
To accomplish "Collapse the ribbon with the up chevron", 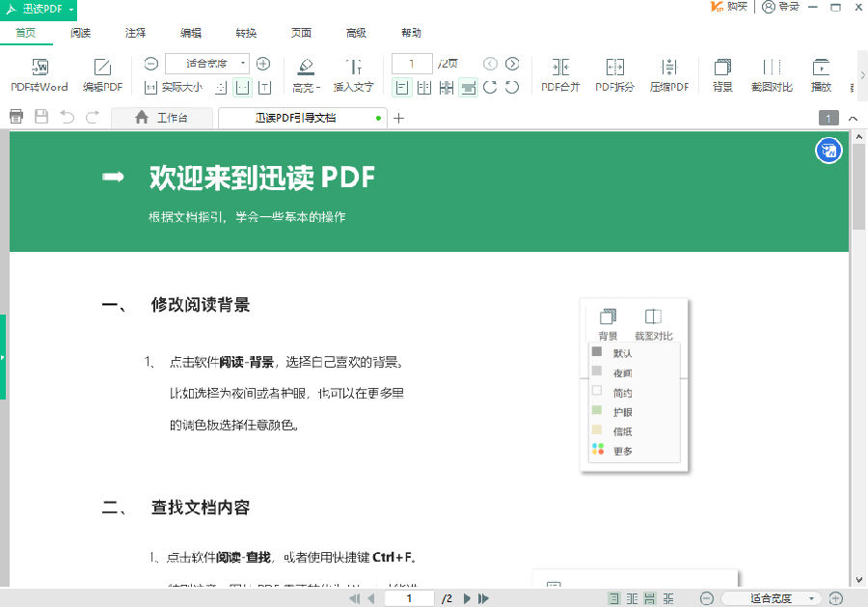I will click(854, 119).
